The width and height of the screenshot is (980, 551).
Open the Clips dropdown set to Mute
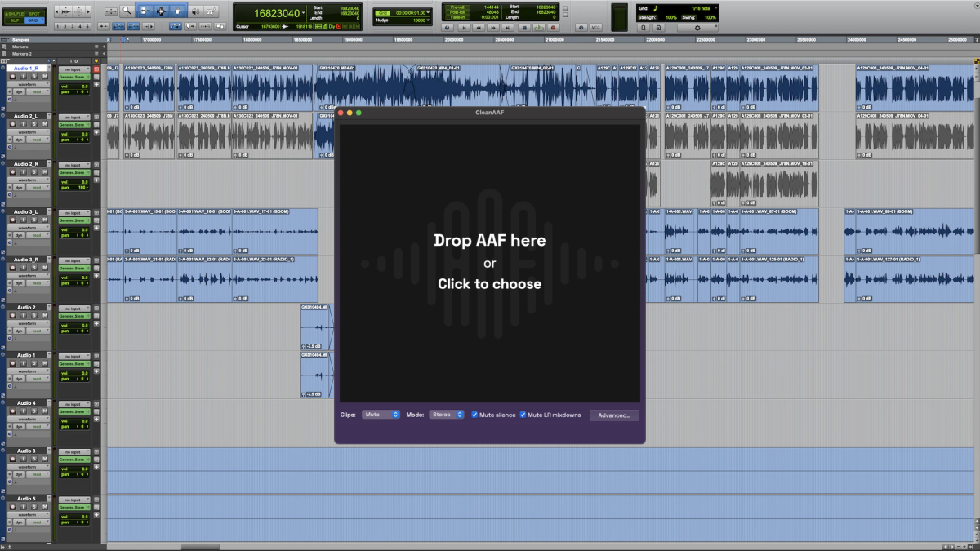381,415
